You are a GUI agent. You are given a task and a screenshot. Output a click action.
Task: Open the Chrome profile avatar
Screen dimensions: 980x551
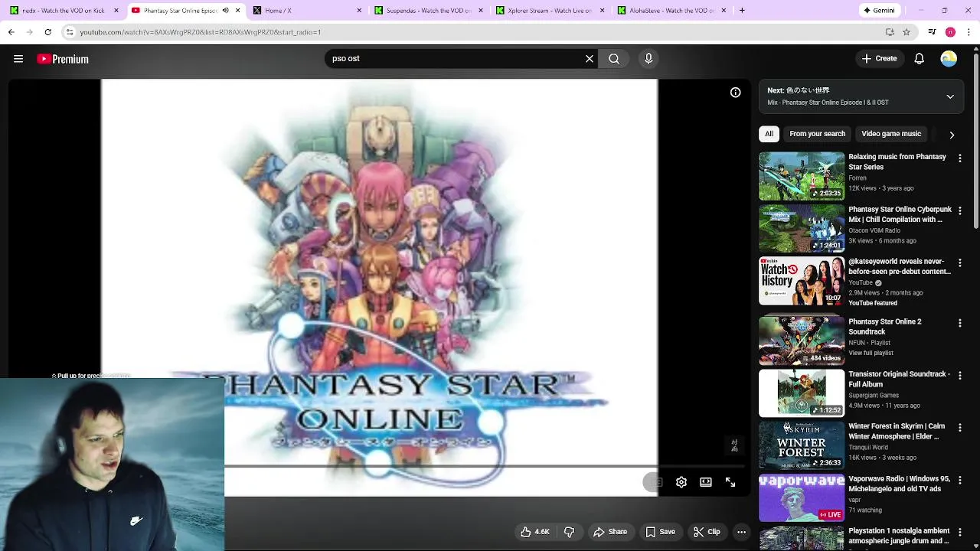tap(950, 32)
